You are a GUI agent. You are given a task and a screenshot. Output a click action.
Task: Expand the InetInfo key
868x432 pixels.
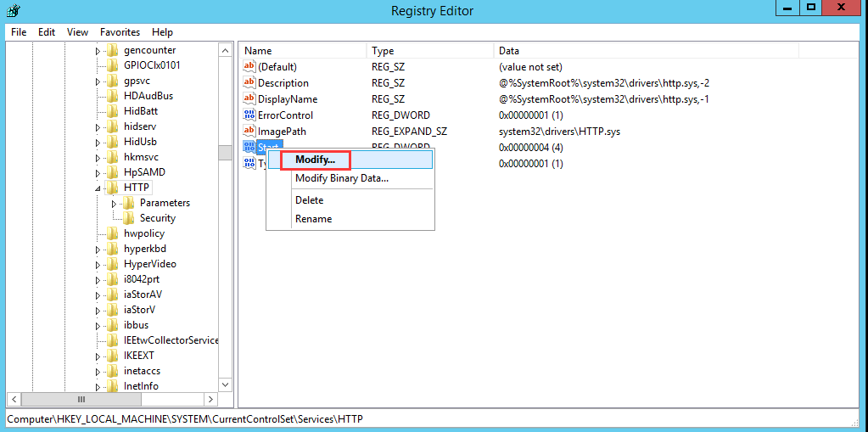point(98,386)
